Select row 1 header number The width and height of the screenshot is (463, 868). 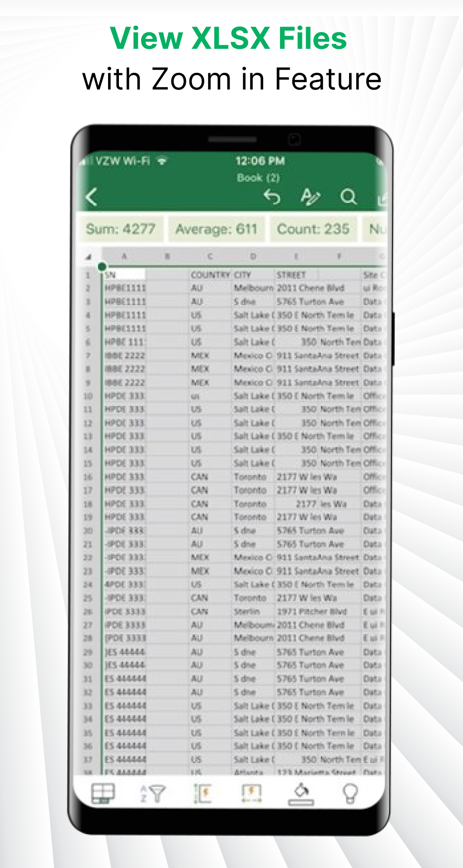coord(88,275)
